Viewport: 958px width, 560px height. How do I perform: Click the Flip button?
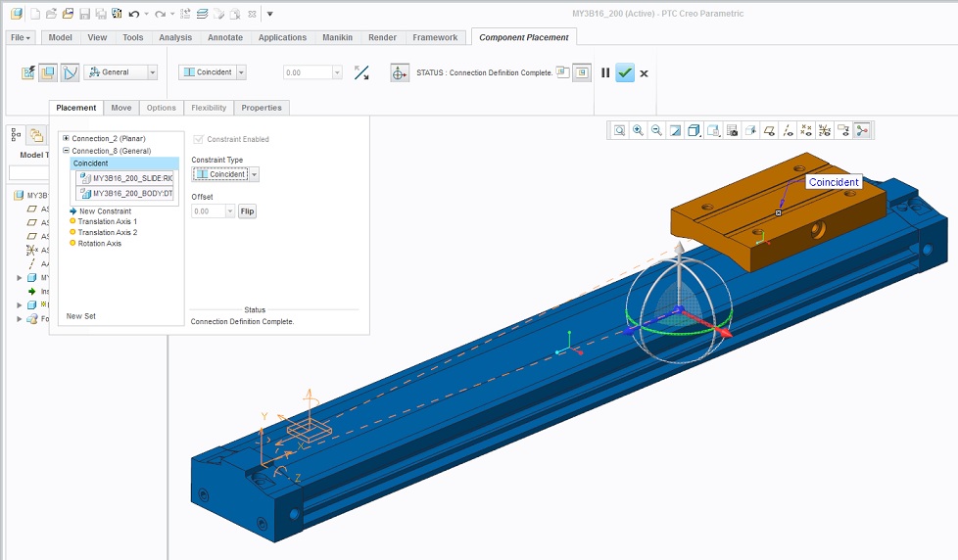(247, 211)
